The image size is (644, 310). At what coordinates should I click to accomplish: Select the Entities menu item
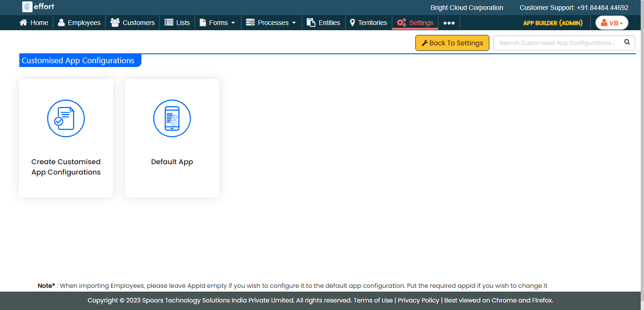click(x=323, y=23)
